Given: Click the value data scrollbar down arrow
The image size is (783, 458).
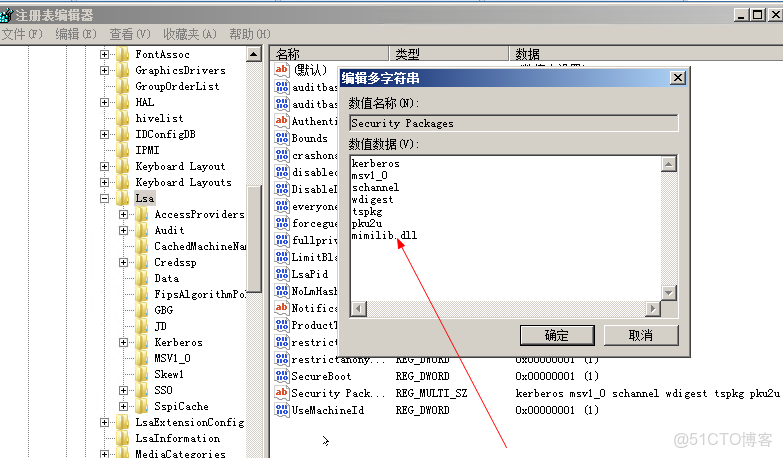Looking at the screenshot, I should pos(669,293).
